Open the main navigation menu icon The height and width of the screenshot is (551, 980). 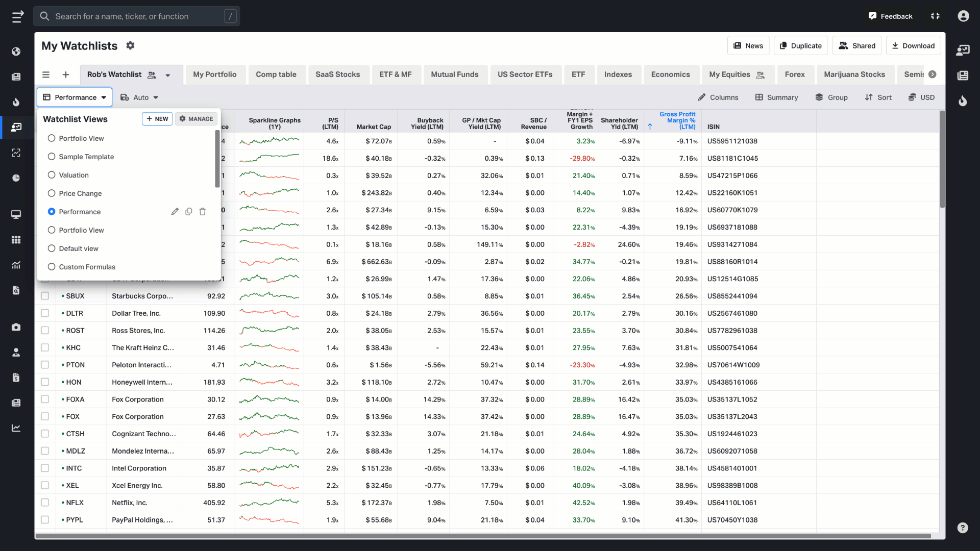point(17,16)
